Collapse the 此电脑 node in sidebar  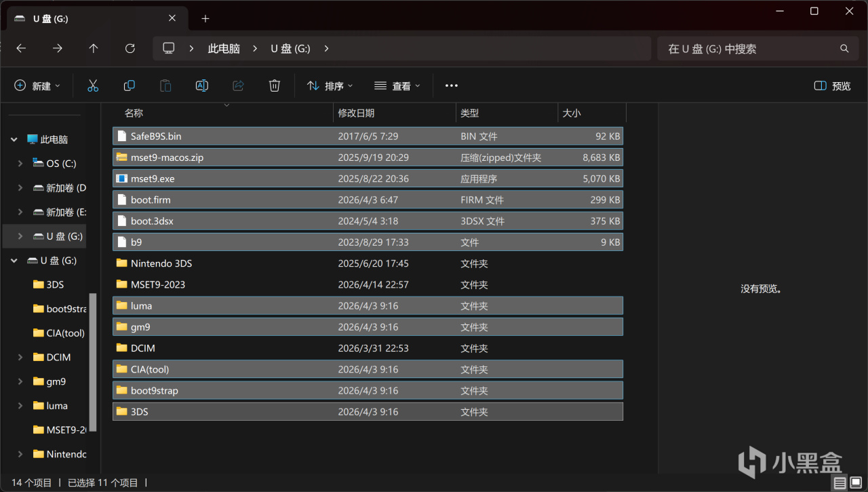(14, 140)
